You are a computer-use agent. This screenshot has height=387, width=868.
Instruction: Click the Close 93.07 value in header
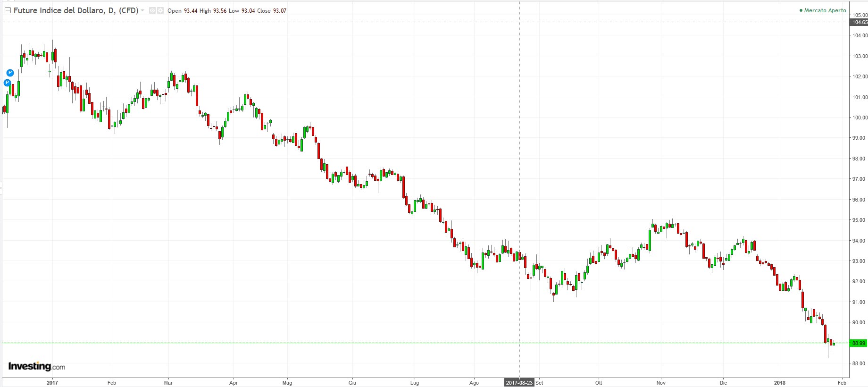click(x=272, y=11)
